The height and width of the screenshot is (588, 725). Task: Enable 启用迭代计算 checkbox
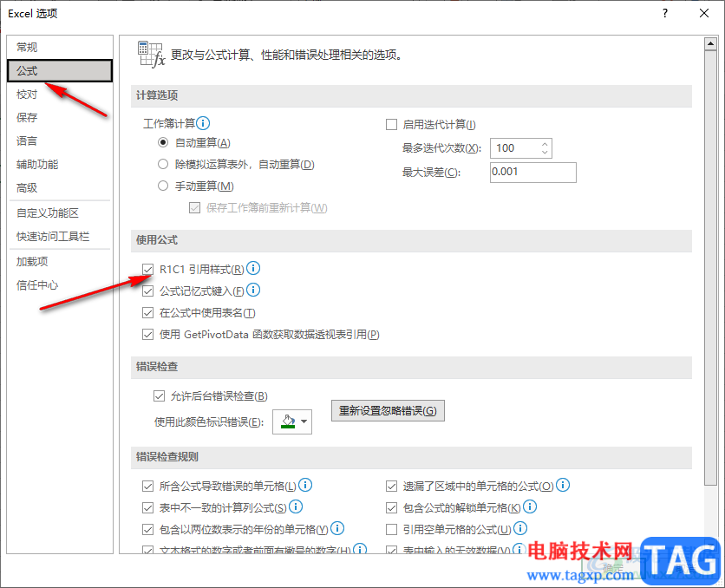pos(391,124)
